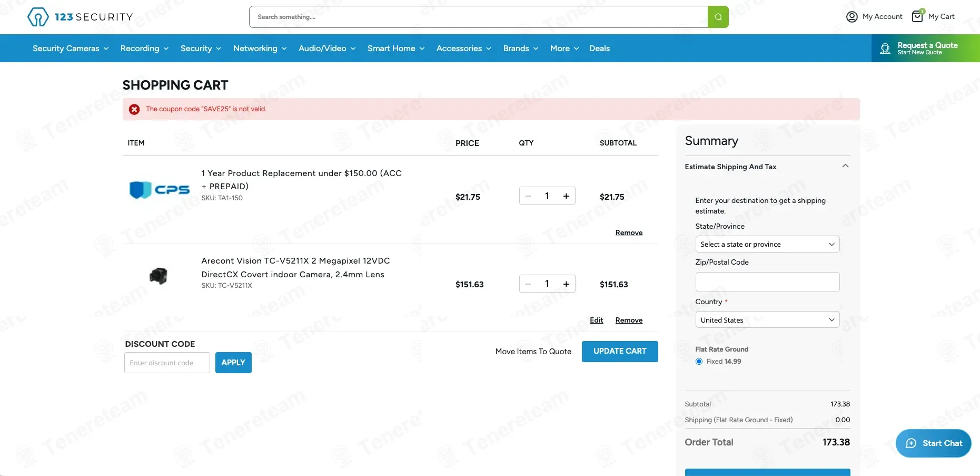Click quantity field for 1 Year Replacement
980x476 pixels.
tap(547, 196)
